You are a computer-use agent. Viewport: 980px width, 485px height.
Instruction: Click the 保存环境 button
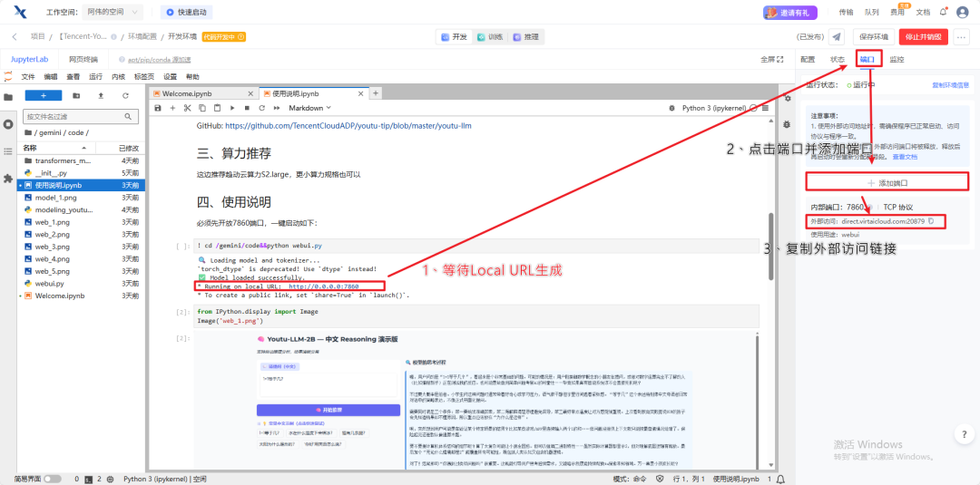click(873, 37)
